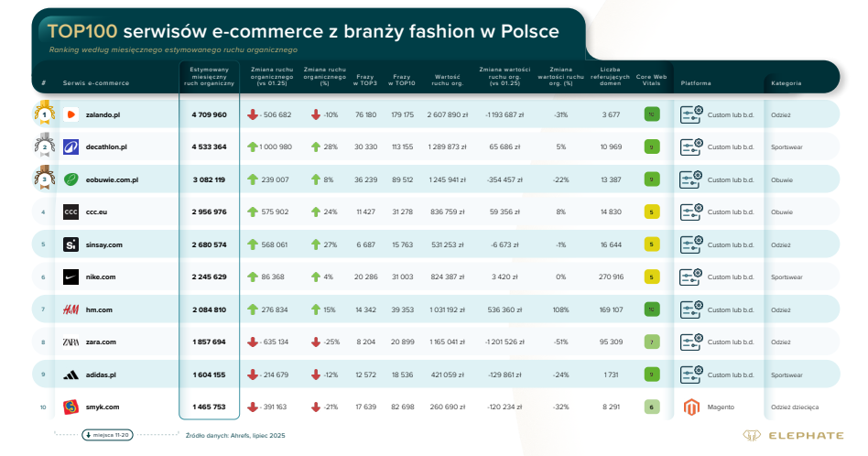Click the traffic value 1 465 753
Screen dimensions: 868x456
point(210,407)
